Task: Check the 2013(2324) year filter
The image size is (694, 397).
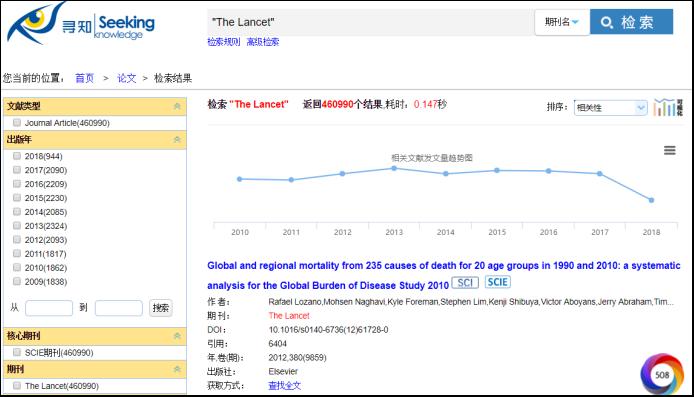Action: tap(17, 225)
